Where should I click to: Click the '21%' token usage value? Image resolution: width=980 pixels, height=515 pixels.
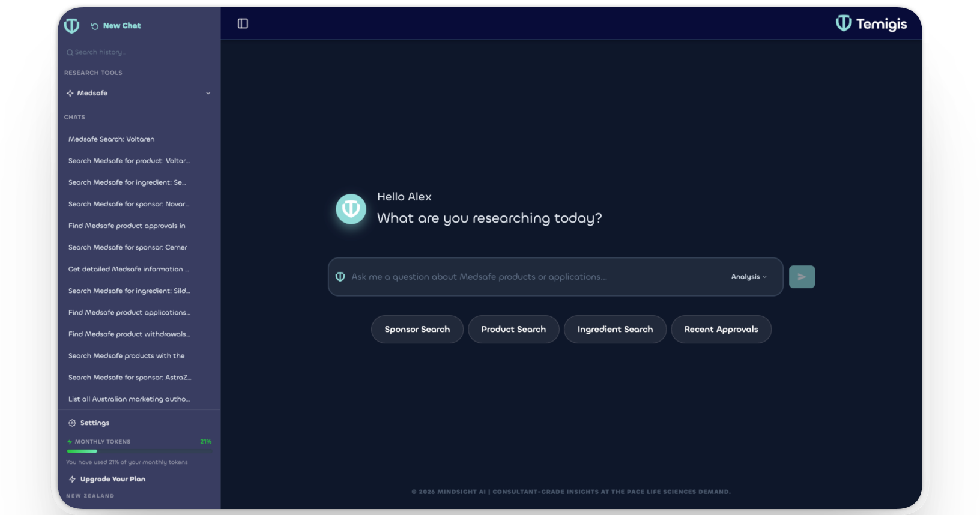pos(205,441)
